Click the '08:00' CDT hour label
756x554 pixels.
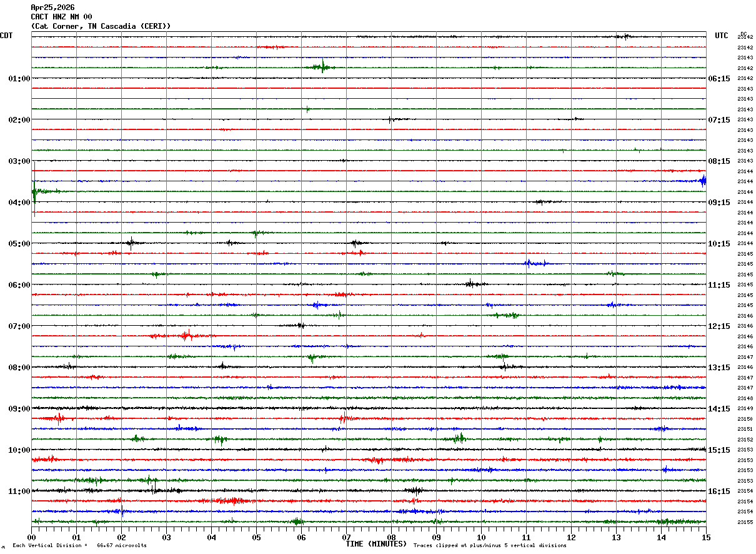pyautogui.click(x=19, y=368)
